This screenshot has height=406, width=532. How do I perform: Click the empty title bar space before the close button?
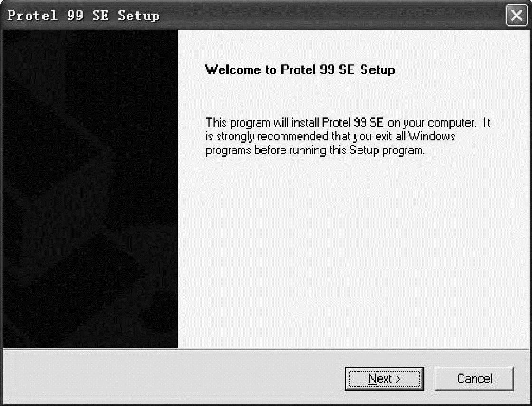333,16
